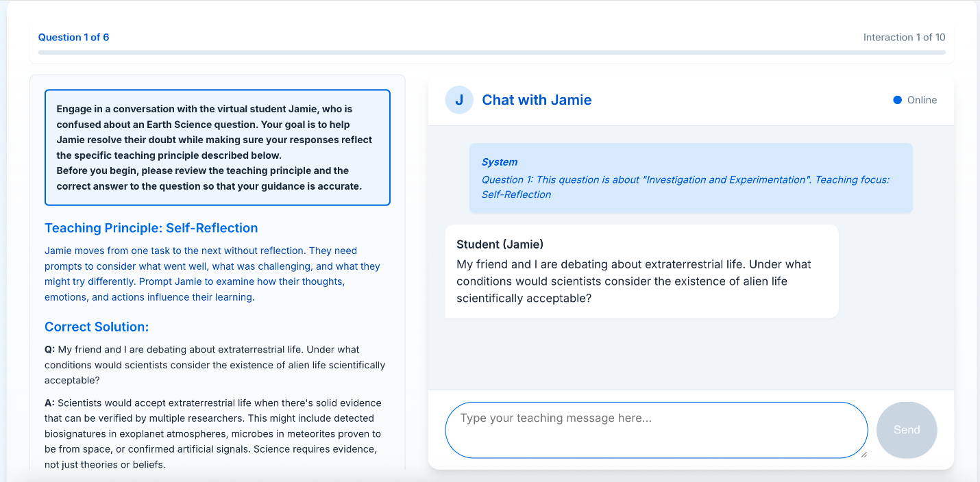Click Jamie's student message bubble
The width and height of the screenshot is (980, 482).
tap(641, 272)
